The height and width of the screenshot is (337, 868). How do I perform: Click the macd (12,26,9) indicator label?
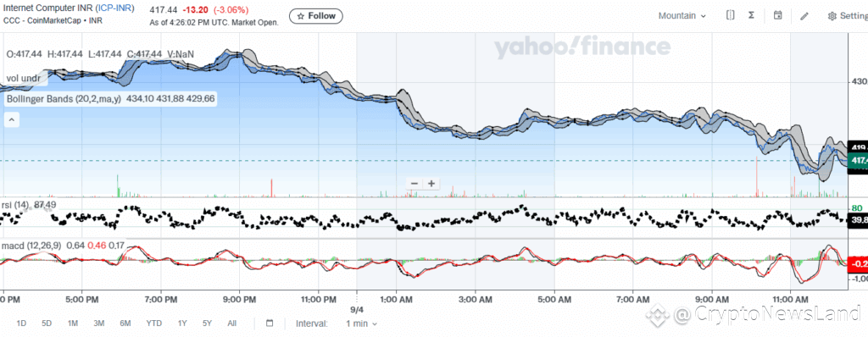click(x=33, y=246)
